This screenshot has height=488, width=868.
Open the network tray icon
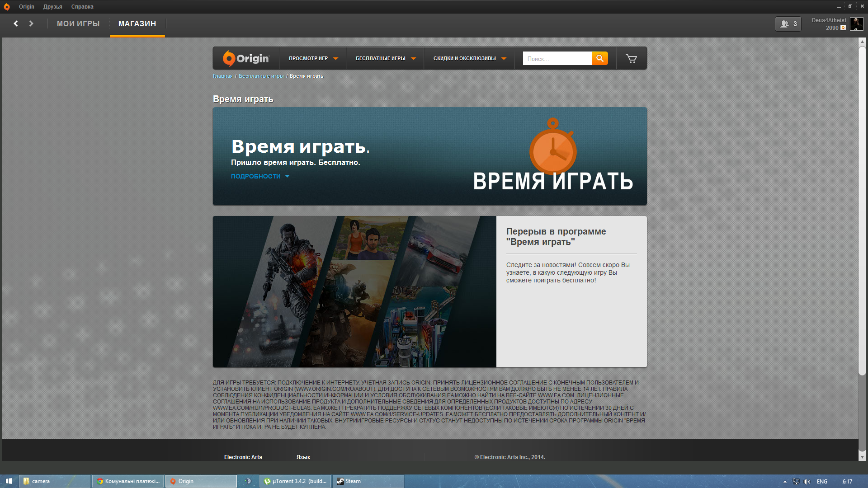(x=796, y=482)
